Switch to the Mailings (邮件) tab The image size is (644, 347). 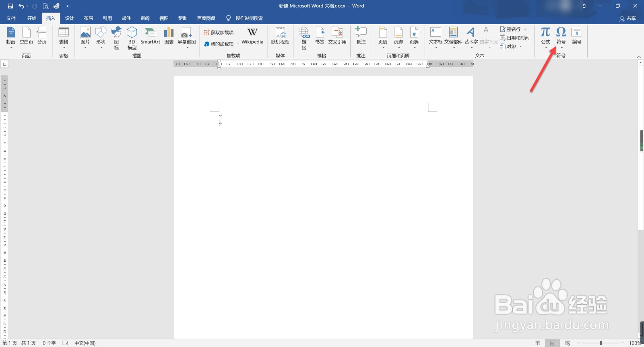click(126, 18)
